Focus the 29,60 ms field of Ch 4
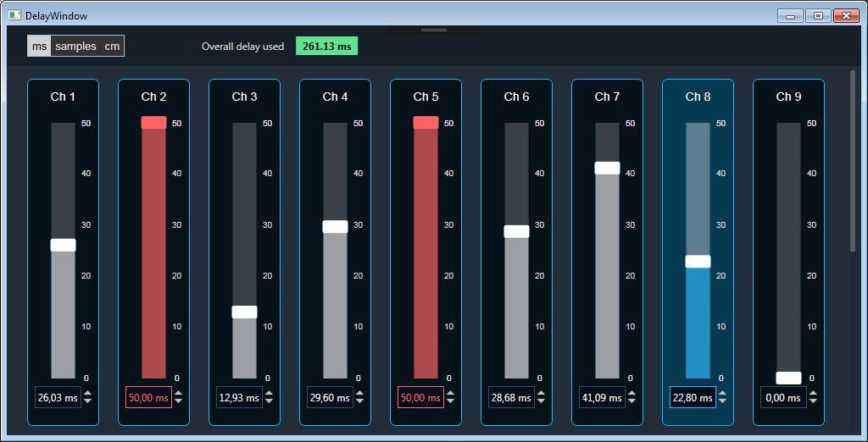 (330, 397)
